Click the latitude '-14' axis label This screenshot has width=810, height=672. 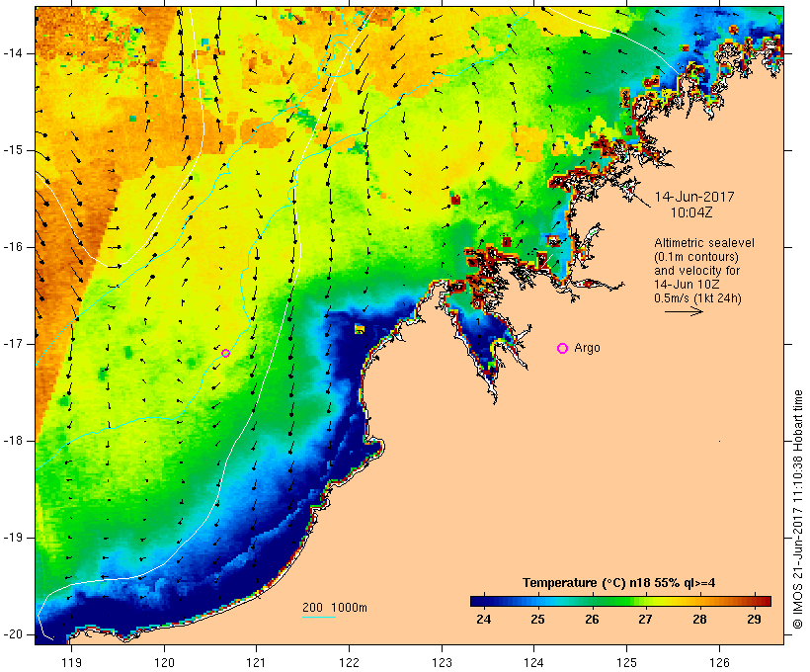click(x=13, y=53)
